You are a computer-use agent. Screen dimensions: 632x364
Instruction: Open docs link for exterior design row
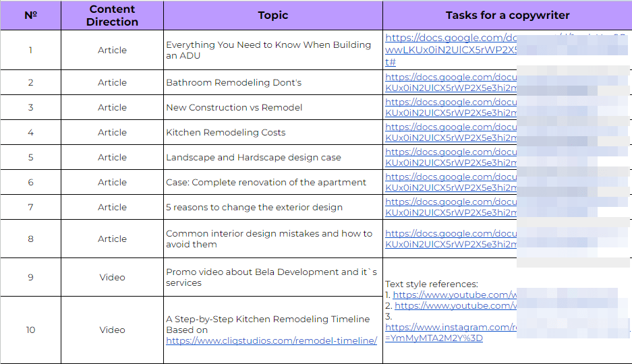pyautogui.click(x=451, y=208)
